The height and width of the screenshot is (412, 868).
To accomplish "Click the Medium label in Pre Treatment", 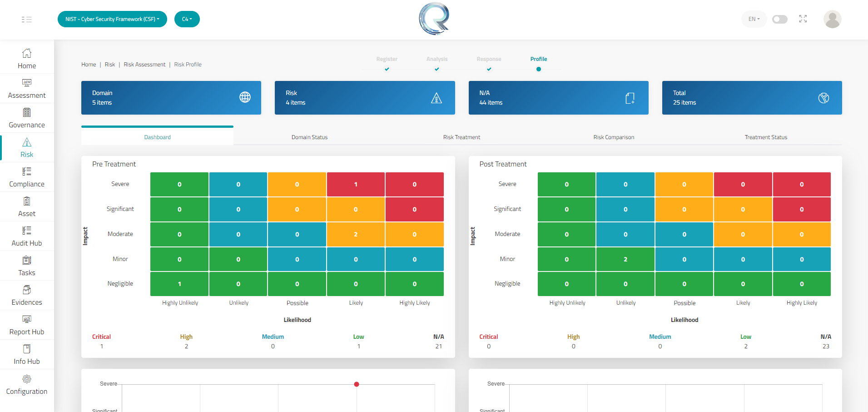I will point(273,337).
